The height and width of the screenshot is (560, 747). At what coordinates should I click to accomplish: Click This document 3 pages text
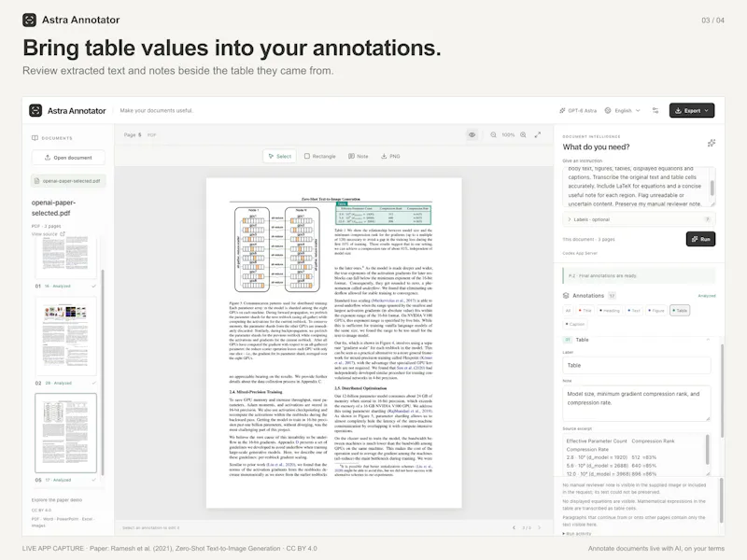(x=588, y=240)
